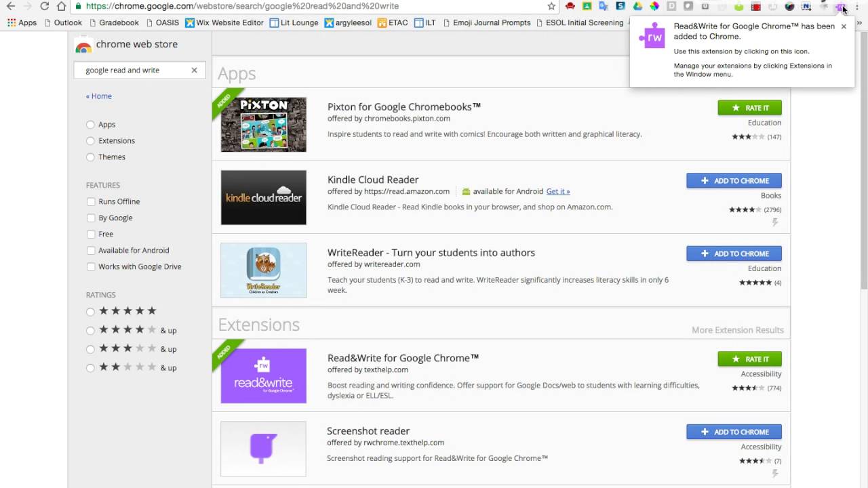
Task: Open the Screenshot reader thumbnail
Action: coord(263,449)
